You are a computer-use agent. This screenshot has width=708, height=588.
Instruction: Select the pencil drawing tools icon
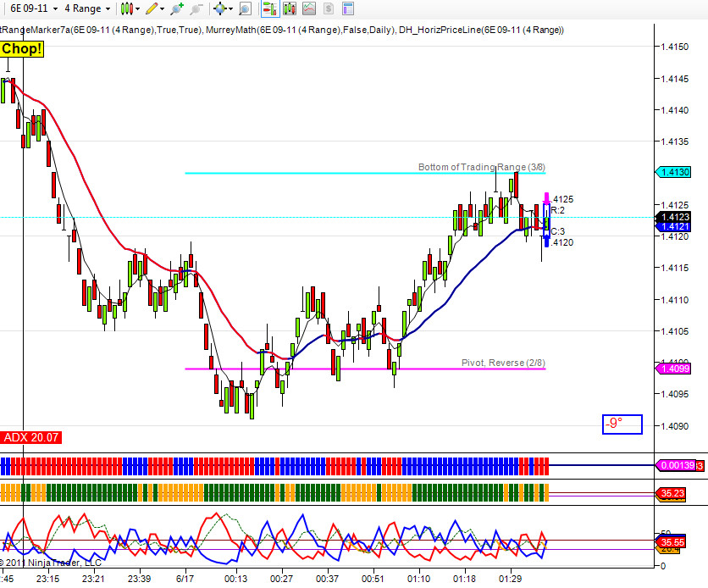click(x=152, y=8)
